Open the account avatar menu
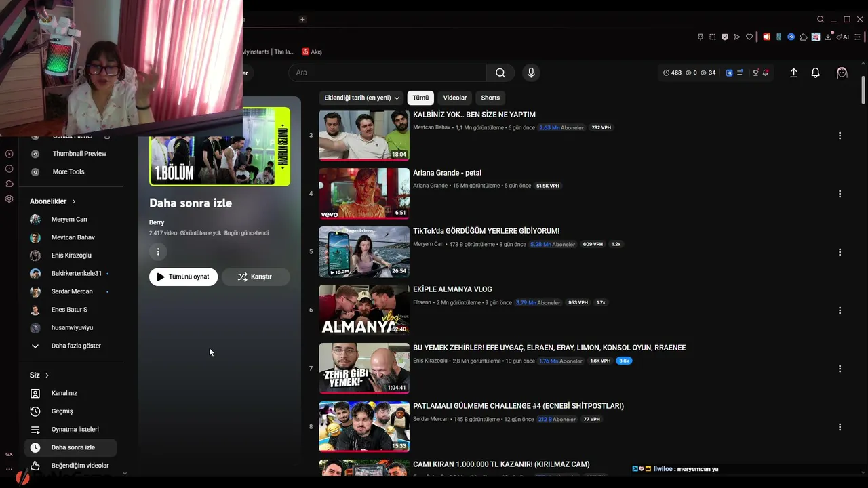Image resolution: width=868 pixels, height=488 pixels. click(842, 73)
